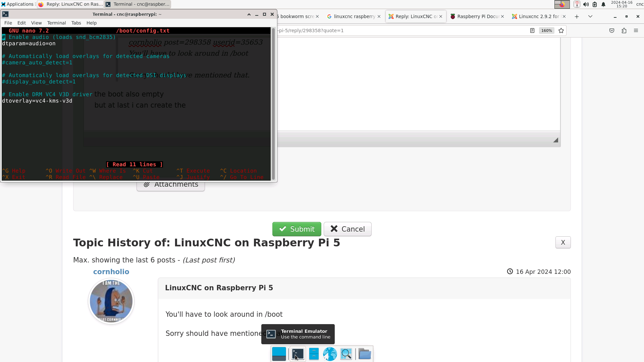Submit the forum reply
644x362 pixels.
click(297, 229)
